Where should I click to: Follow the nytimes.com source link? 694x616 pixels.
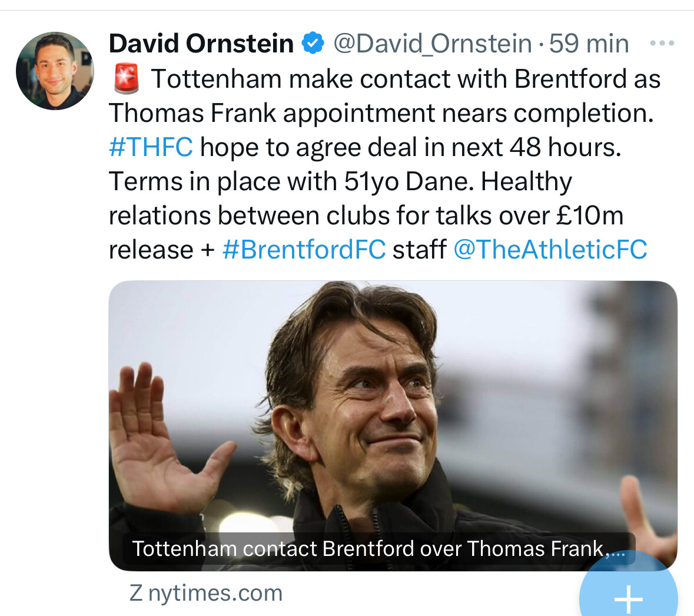click(215, 593)
